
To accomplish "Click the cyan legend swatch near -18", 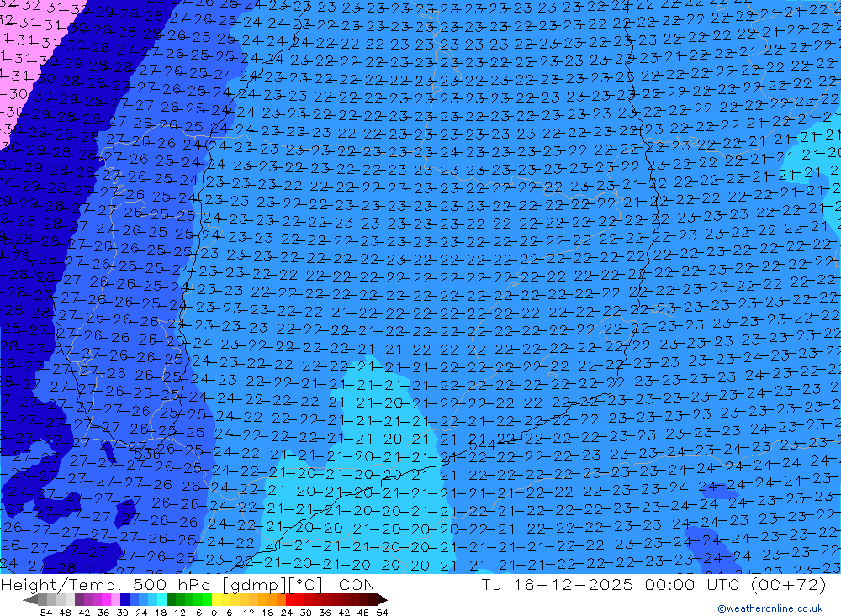I will click(161, 600).
